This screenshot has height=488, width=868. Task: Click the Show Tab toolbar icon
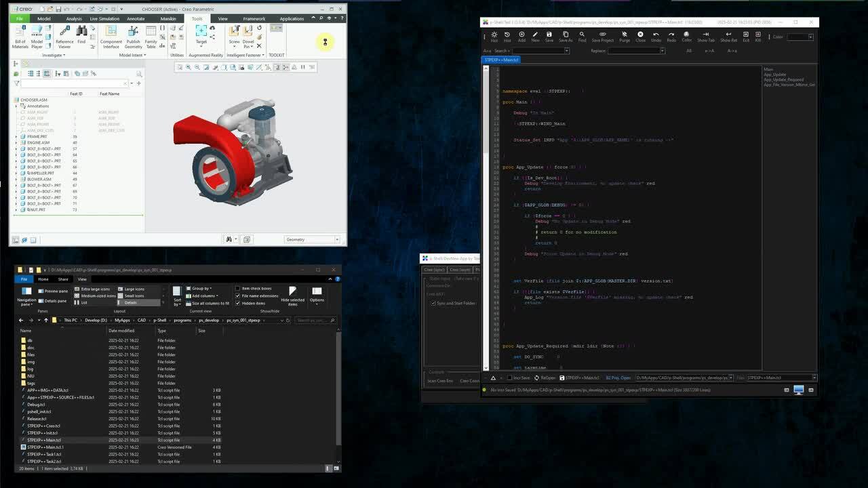(x=706, y=37)
